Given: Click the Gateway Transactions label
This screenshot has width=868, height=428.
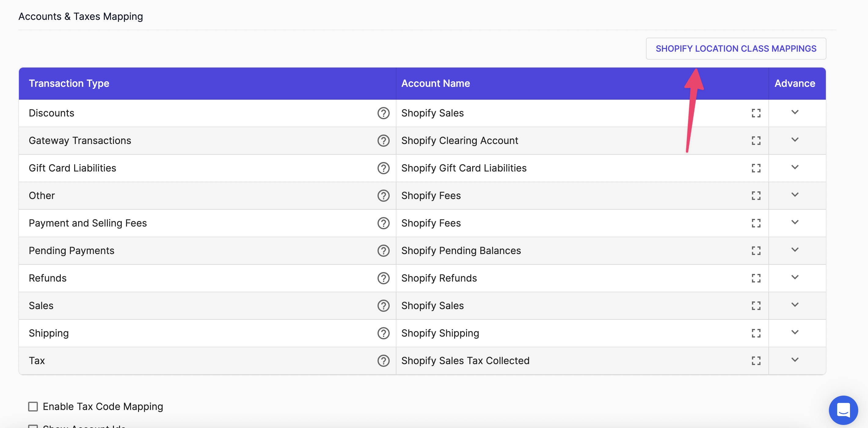Looking at the screenshot, I should click(80, 141).
